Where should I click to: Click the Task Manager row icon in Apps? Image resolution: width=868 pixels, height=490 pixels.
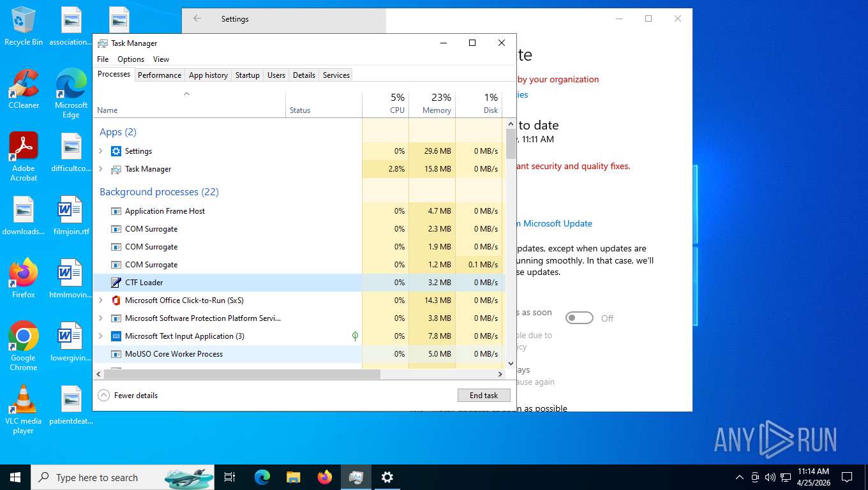tap(116, 169)
